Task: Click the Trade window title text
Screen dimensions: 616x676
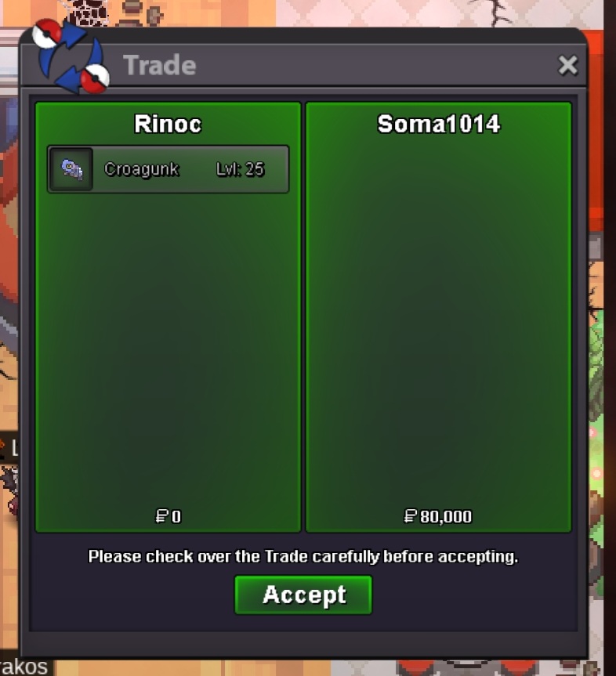Action: coord(160,65)
